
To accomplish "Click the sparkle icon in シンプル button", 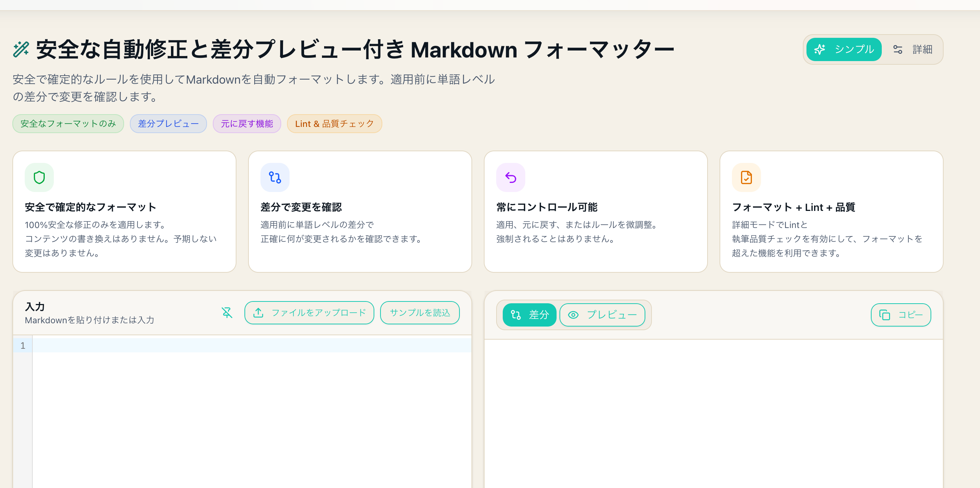I will pyautogui.click(x=820, y=49).
